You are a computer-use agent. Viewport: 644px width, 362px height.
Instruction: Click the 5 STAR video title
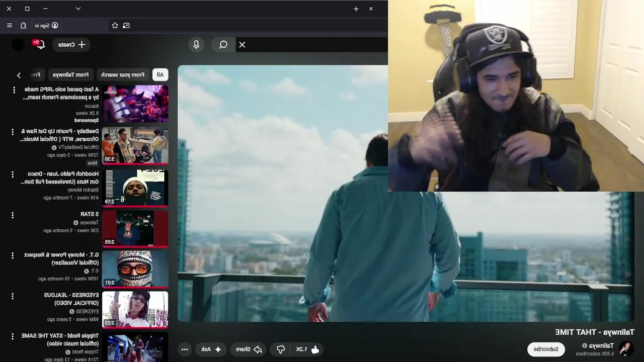90,214
